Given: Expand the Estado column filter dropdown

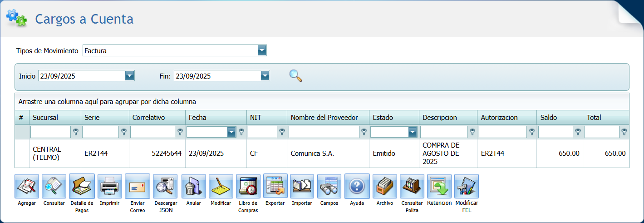Looking at the screenshot, I should click(412, 132).
